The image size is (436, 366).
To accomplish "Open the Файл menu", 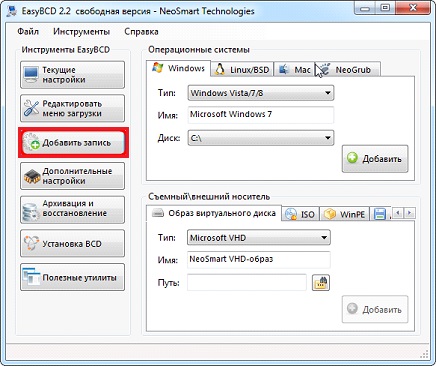I will click(x=28, y=32).
